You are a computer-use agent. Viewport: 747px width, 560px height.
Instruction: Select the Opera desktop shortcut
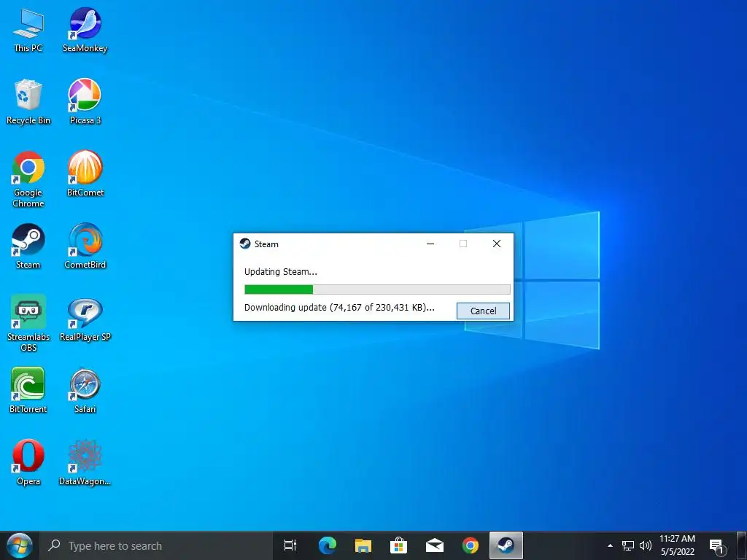[x=28, y=463]
